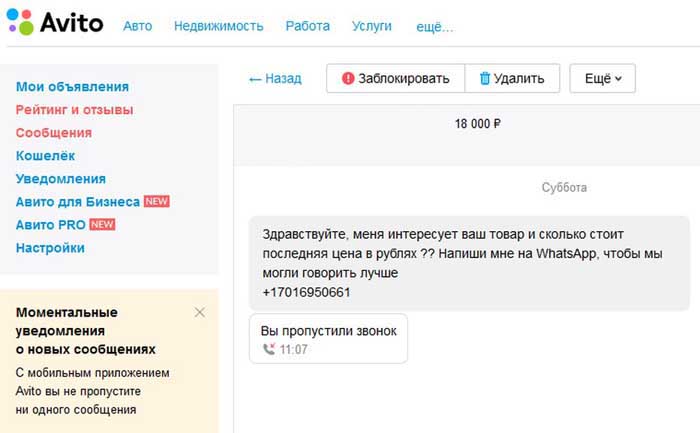The width and height of the screenshot is (700, 433).
Task: Click the Суббота date label
Action: 564,187
